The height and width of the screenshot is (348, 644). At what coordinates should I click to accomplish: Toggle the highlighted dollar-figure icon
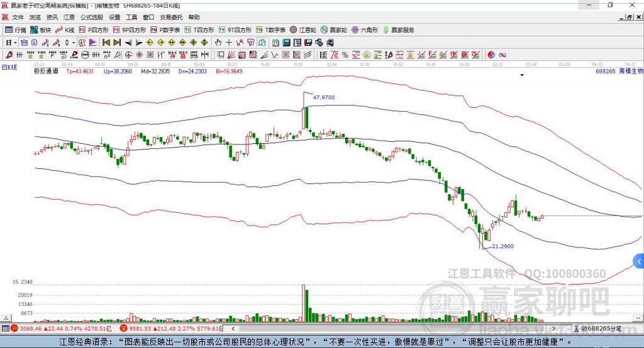[x=262, y=43]
